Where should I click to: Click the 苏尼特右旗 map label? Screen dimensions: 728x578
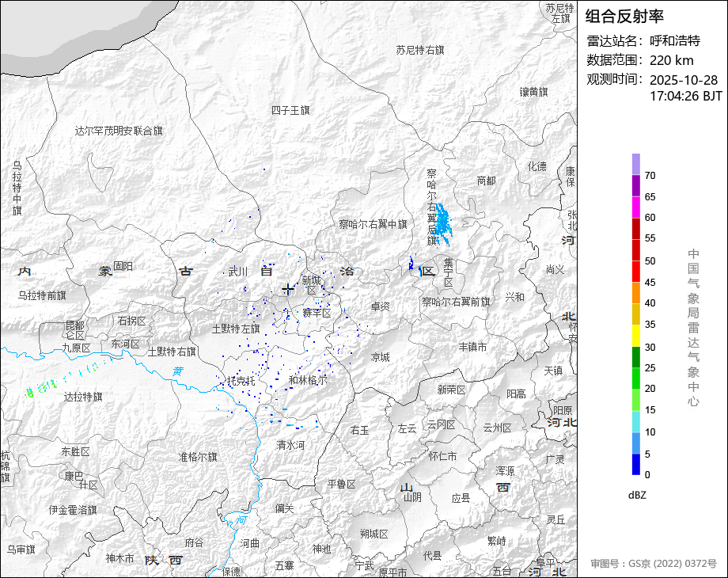420,50
